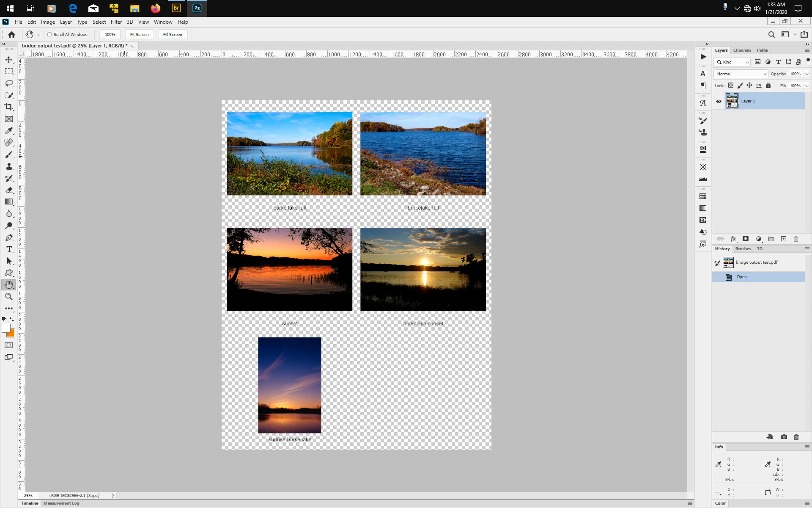Click the Fit Screen button
Viewport: 812px width, 508px height.
[x=139, y=35]
